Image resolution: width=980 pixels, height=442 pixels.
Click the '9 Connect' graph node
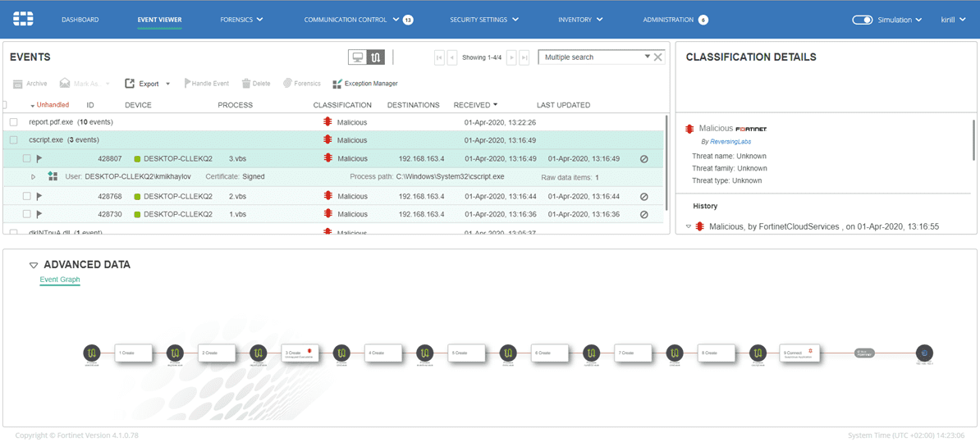(799, 353)
